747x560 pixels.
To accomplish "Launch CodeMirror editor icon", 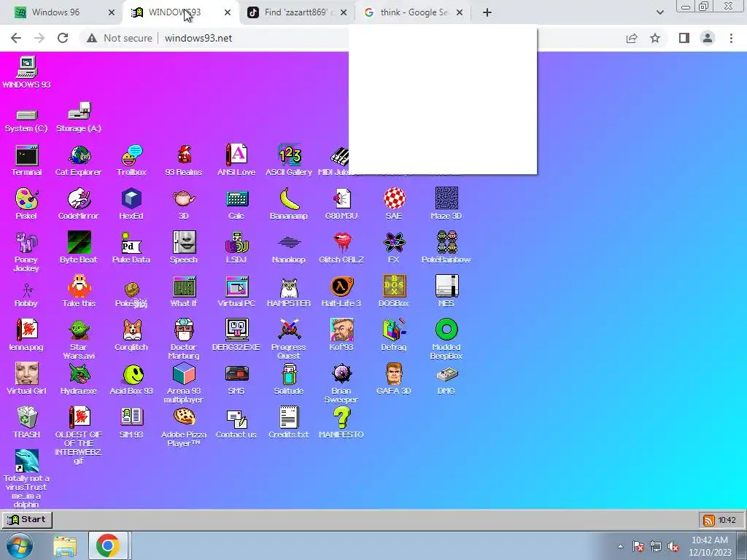I will (x=79, y=204).
